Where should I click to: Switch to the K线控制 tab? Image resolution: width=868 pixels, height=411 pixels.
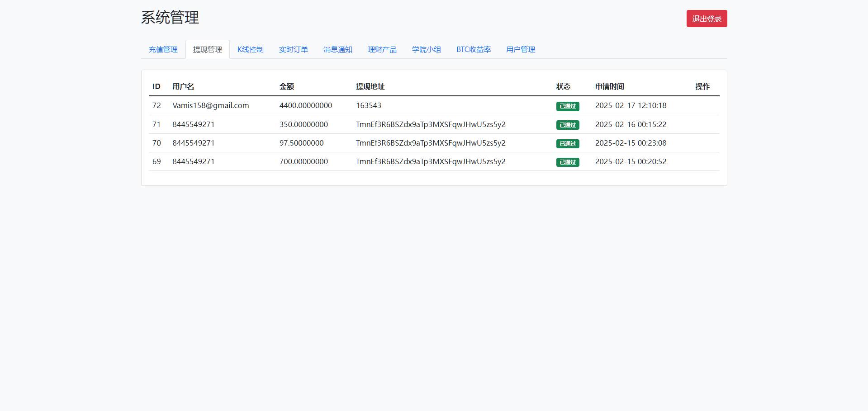point(250,49)
